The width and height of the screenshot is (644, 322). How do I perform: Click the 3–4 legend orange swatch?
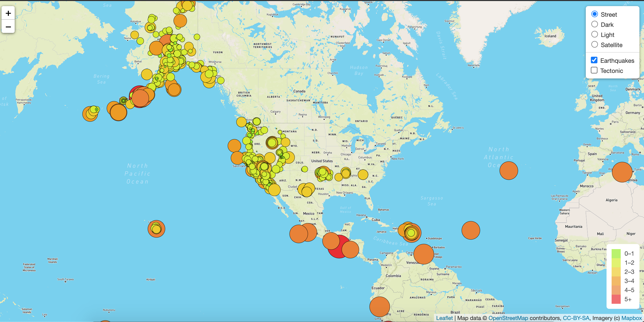click(x=616, y=281)
